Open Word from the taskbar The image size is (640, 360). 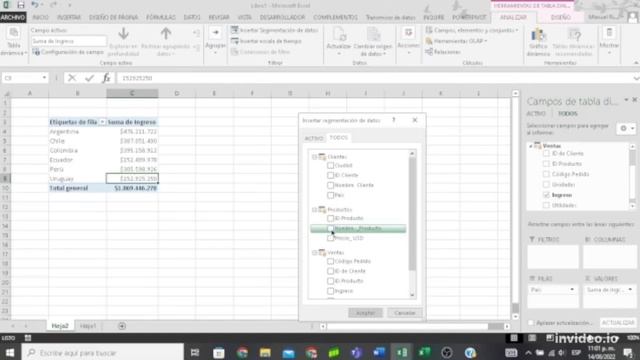pos(379,352)
